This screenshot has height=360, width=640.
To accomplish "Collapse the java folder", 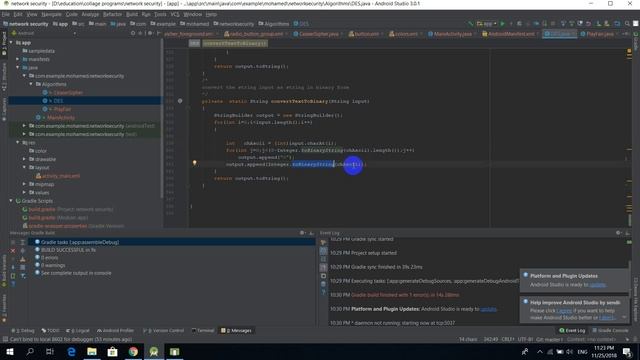I will (x=18, y=67).
